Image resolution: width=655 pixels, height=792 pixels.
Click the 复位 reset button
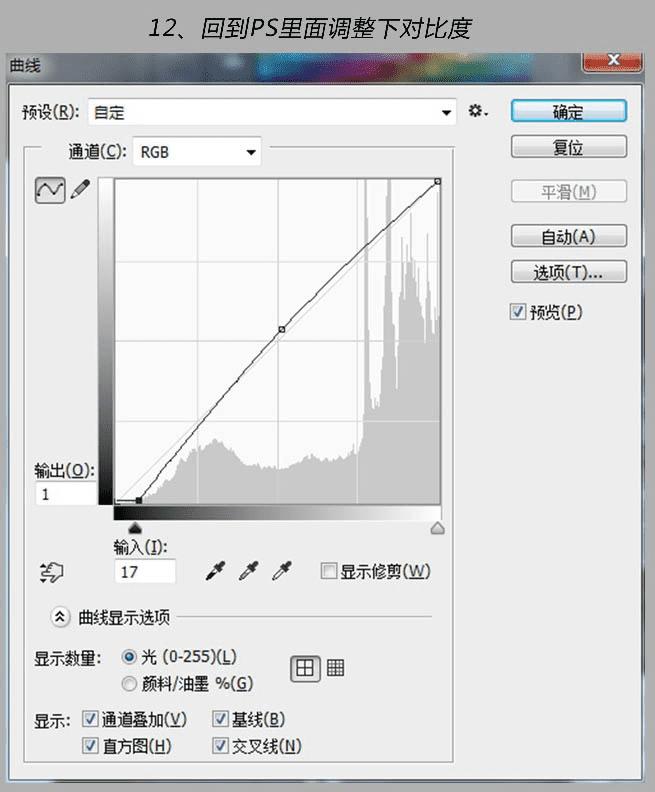point(569,147)
